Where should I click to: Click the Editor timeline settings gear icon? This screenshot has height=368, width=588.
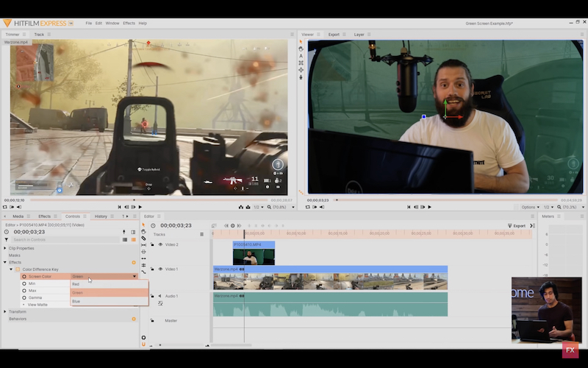pos(143,338)
